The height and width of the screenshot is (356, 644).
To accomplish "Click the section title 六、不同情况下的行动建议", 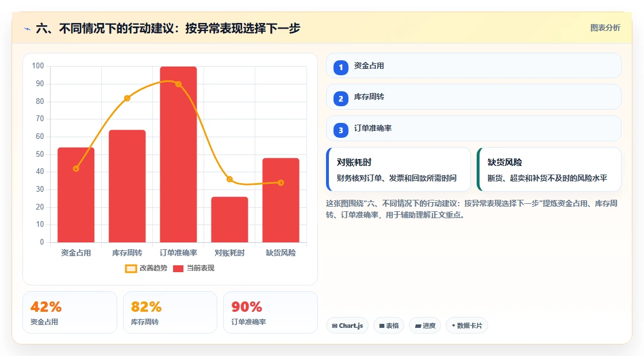I will (x=168, y=28).
